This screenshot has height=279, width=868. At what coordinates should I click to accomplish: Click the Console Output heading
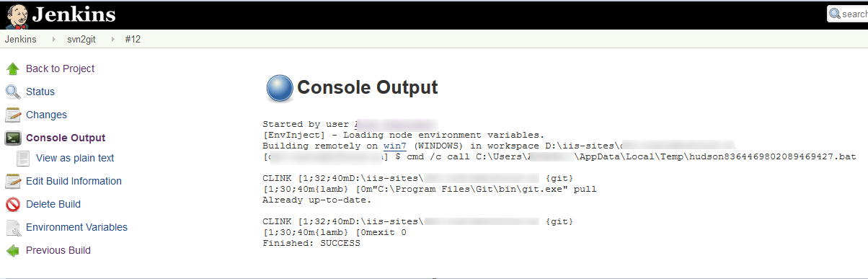[x=368, y=88]
